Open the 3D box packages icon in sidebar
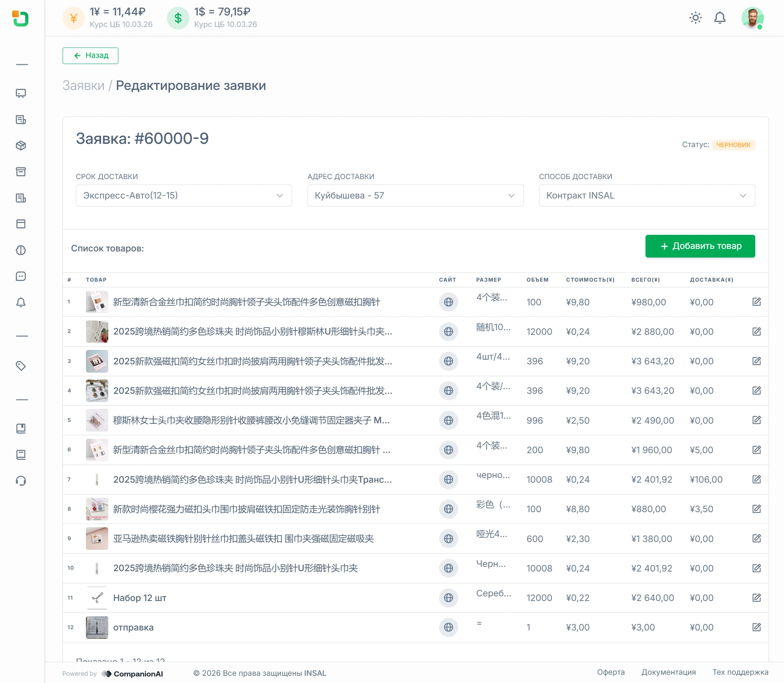The height and width of the screenshot is (683, 784). [x=21, y=146]
